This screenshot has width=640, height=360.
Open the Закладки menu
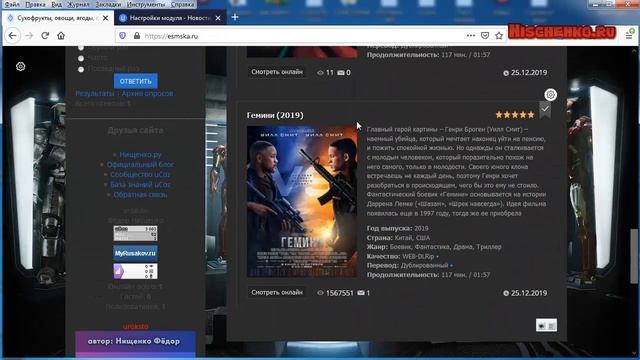coord(108,4)
